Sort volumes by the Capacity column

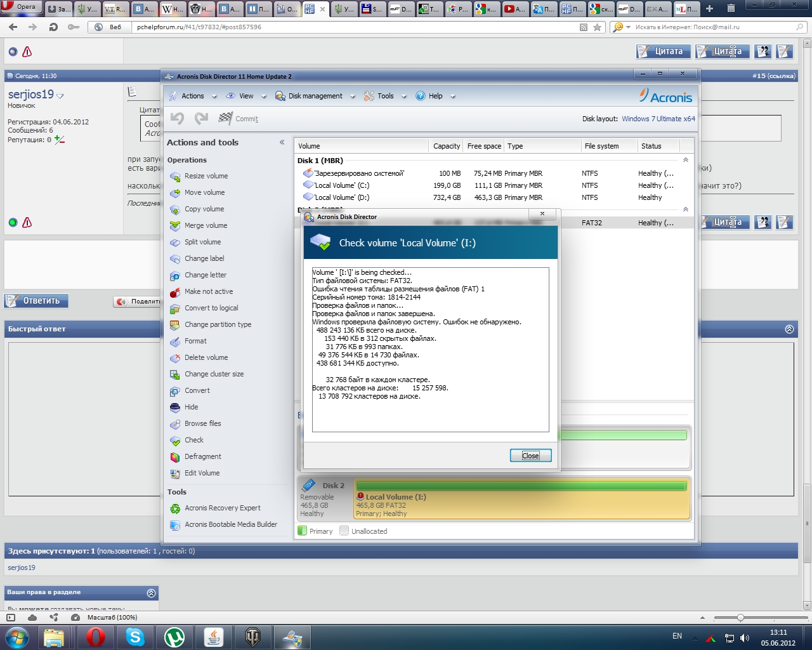point(446,146)
